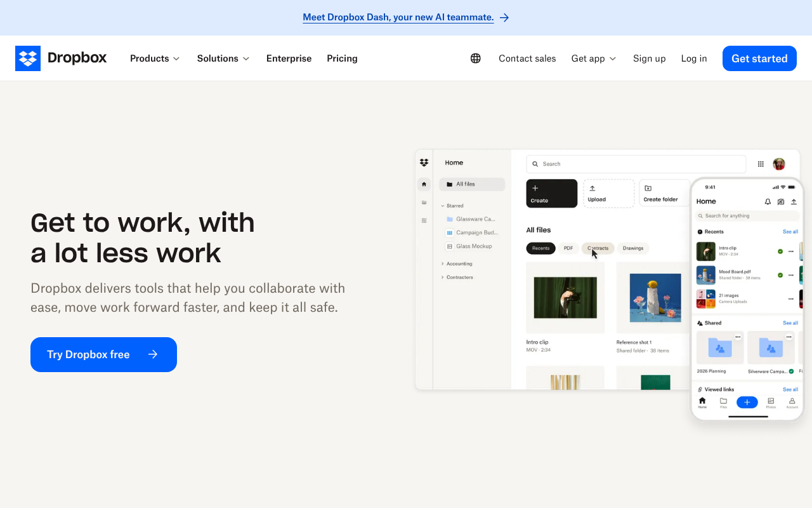This screenshot has width=812, height=508.
Task: Tap the upload arrow icon on the phone header
Action: 794,201
